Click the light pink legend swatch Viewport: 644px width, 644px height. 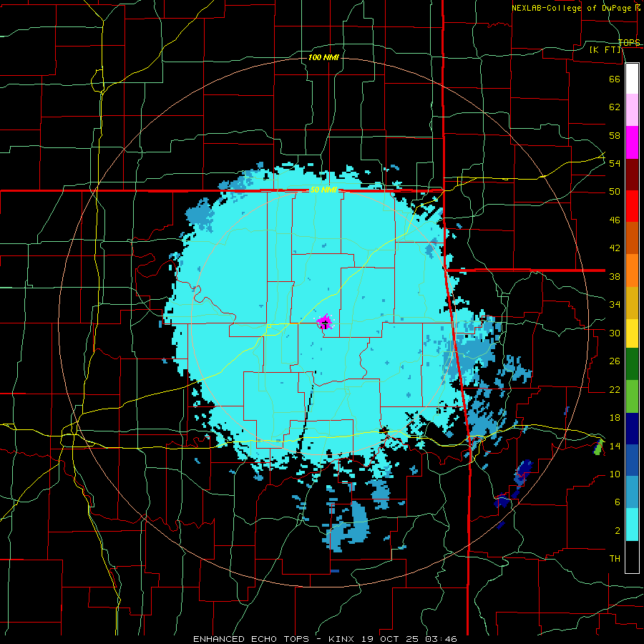pyautogui.click(x=632, y=110)
